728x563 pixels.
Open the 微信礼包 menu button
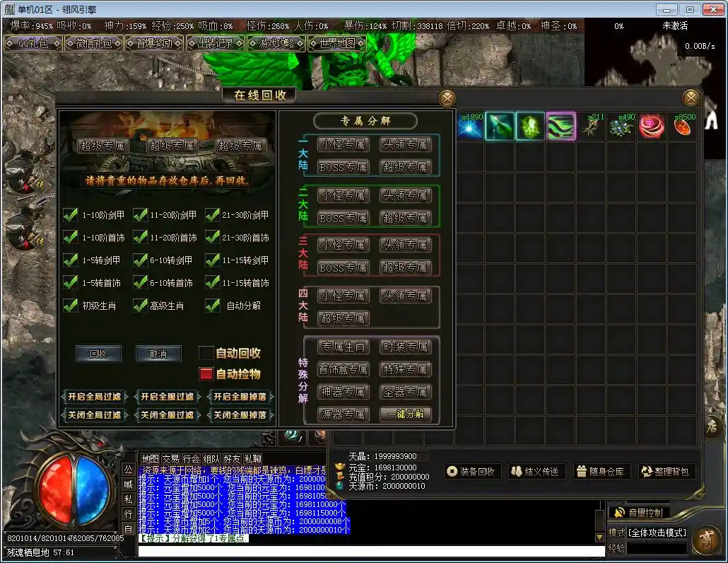pos(94,44)
